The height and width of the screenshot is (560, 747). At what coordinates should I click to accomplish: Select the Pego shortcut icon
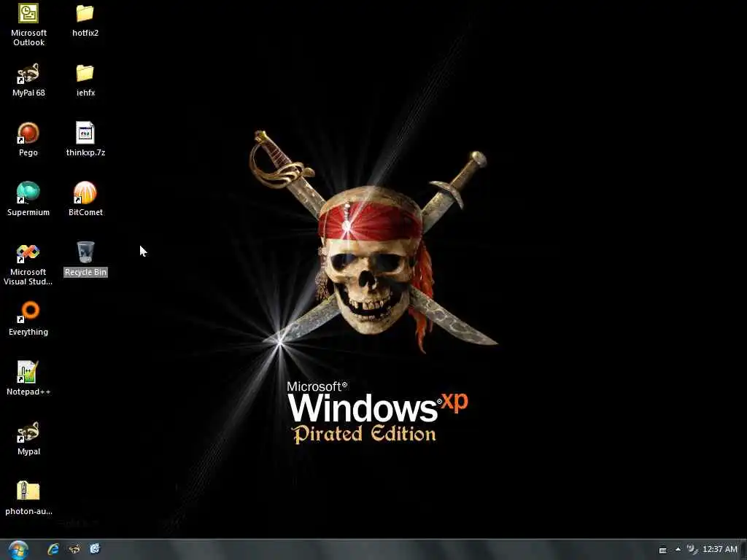pos(28,133)
